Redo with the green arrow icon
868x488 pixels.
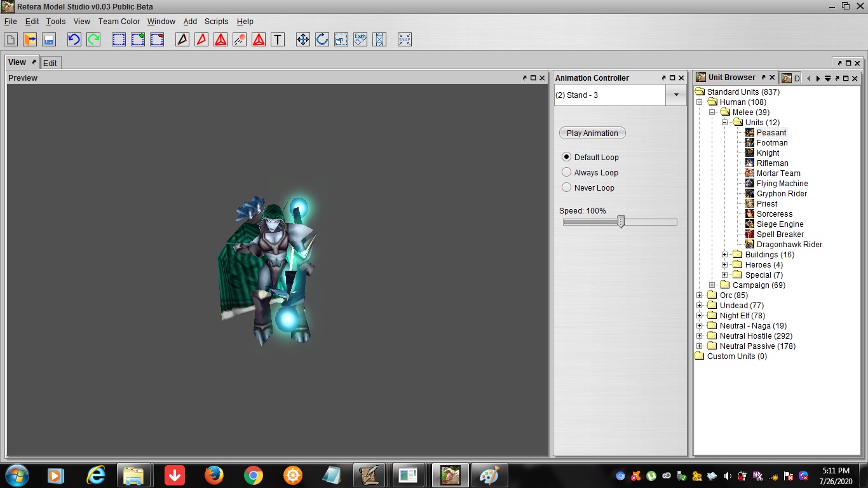93,39
